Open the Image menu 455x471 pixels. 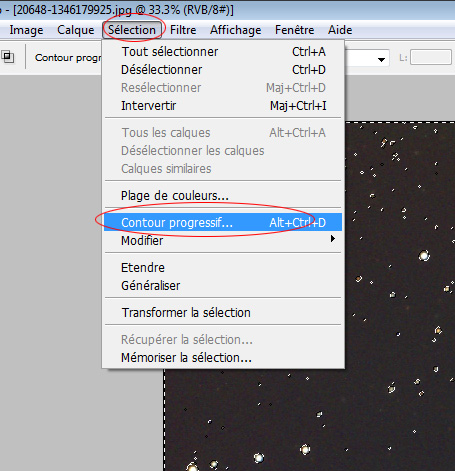point(26,30)
